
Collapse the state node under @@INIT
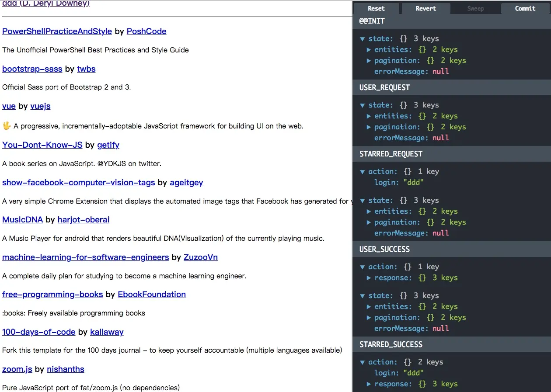(x=362, y=39)
